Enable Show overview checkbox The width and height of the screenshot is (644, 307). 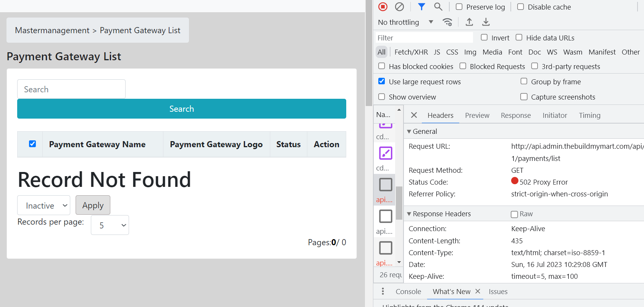(381, 96)
